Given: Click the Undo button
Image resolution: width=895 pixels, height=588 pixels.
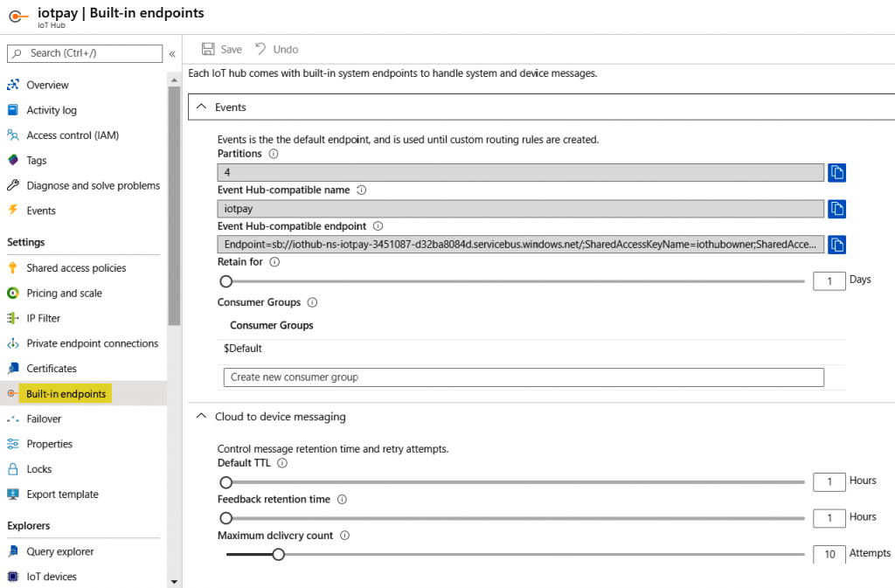Looking at the screenshot, I should point(276,50).
